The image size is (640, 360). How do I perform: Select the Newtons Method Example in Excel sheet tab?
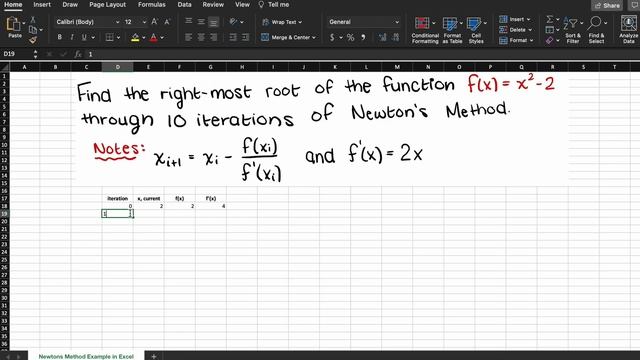point(86,356)
